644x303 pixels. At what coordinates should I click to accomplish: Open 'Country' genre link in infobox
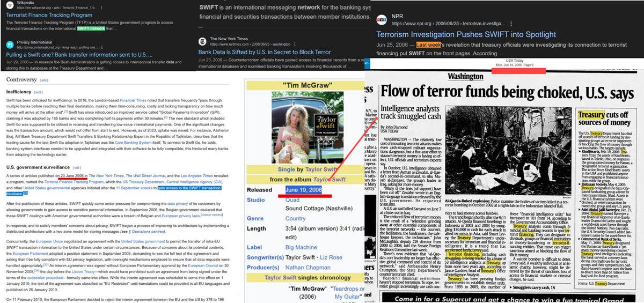pos(295,219)
